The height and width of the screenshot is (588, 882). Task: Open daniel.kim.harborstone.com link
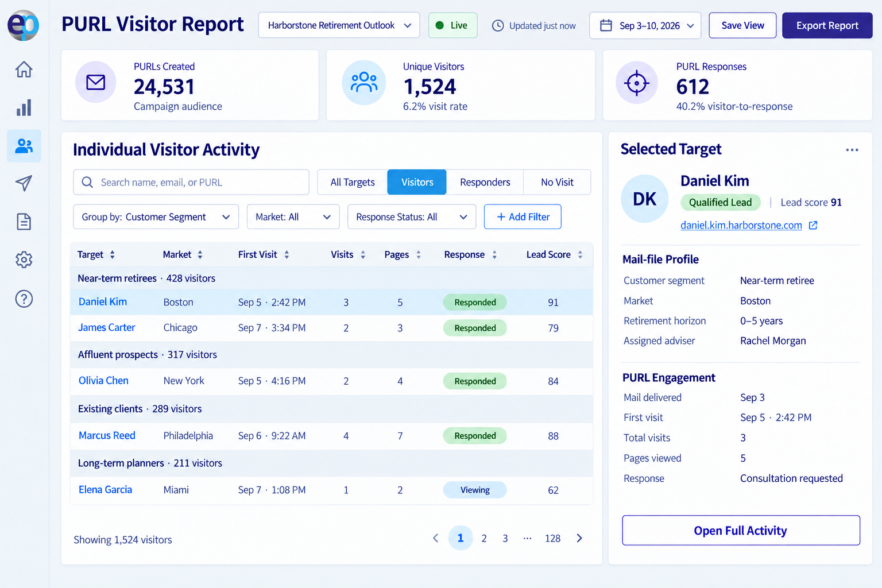point(741,226)
